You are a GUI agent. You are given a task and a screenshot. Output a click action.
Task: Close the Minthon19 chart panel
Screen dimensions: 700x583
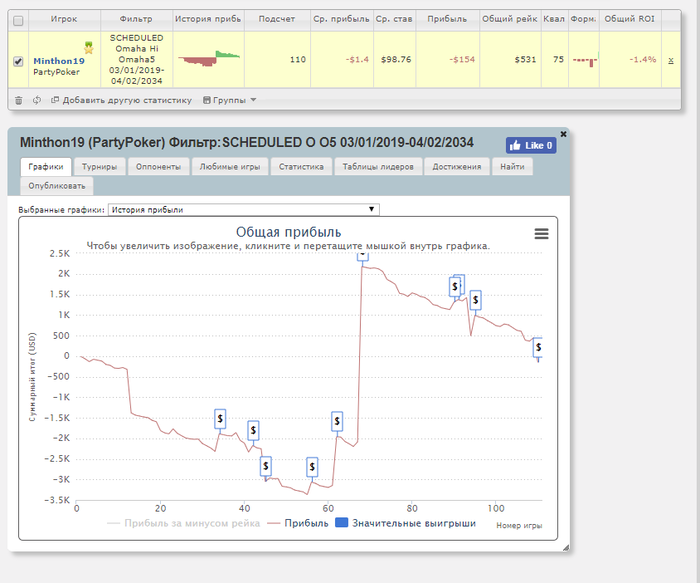click(x=563, y=134)
